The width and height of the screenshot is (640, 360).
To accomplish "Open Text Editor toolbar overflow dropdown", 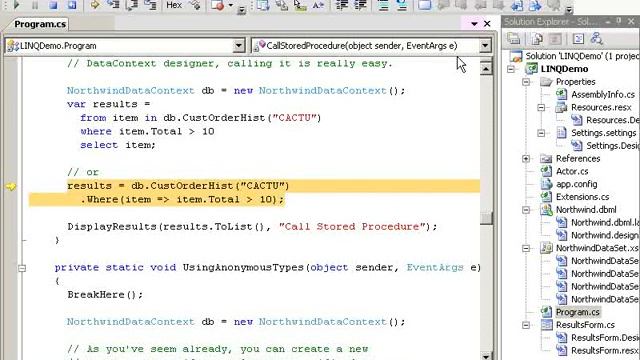I will coord(569,9).
